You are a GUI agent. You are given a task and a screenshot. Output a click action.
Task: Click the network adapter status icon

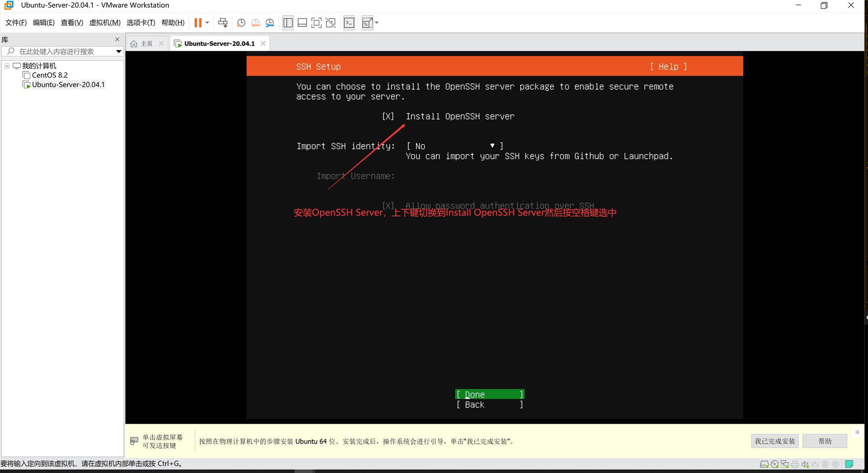tap(785, 464)
